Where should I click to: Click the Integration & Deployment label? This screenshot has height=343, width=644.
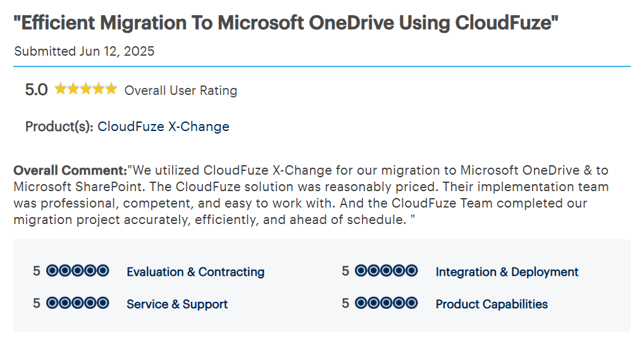pos(507,272)
